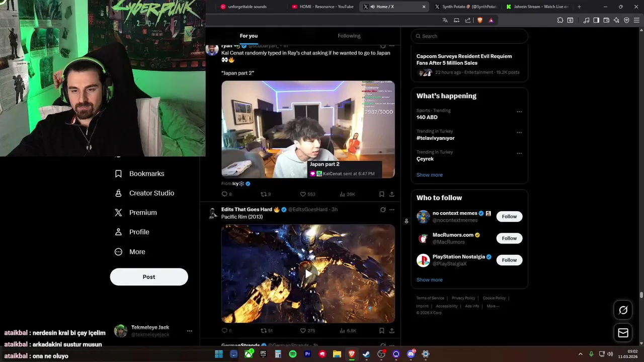This screenshot has height=362, width=644.
Task: Switch to the unforgettable sounds browser tab
Action: pyautogui.click(x=249, y=7)
